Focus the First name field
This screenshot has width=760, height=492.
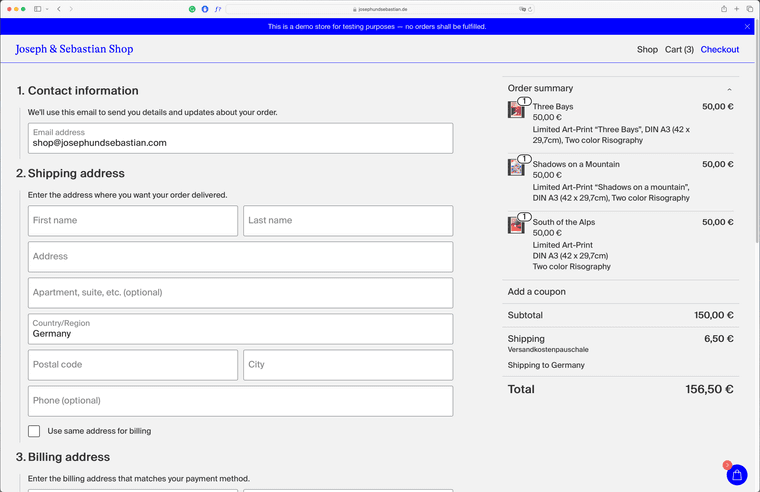(x=133, y=221)
